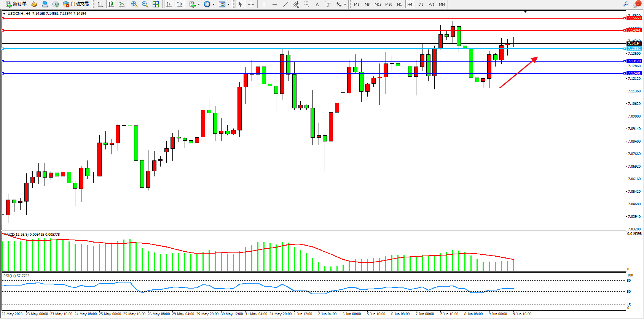
Task: Open the search magnifier at top right
Action: (x=626, y=4)
